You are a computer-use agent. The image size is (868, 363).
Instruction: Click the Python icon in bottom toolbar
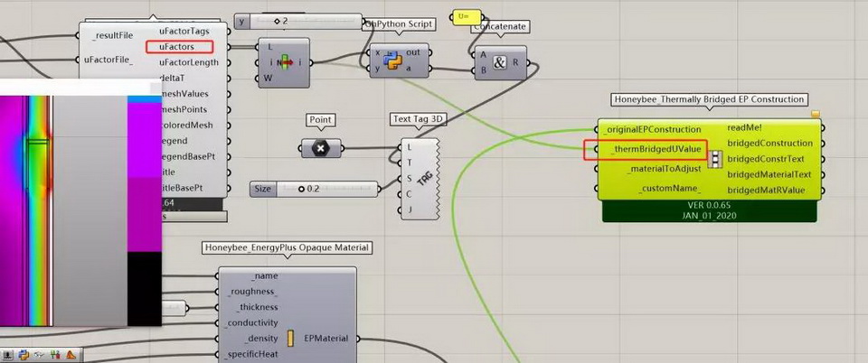pos(24,355)
